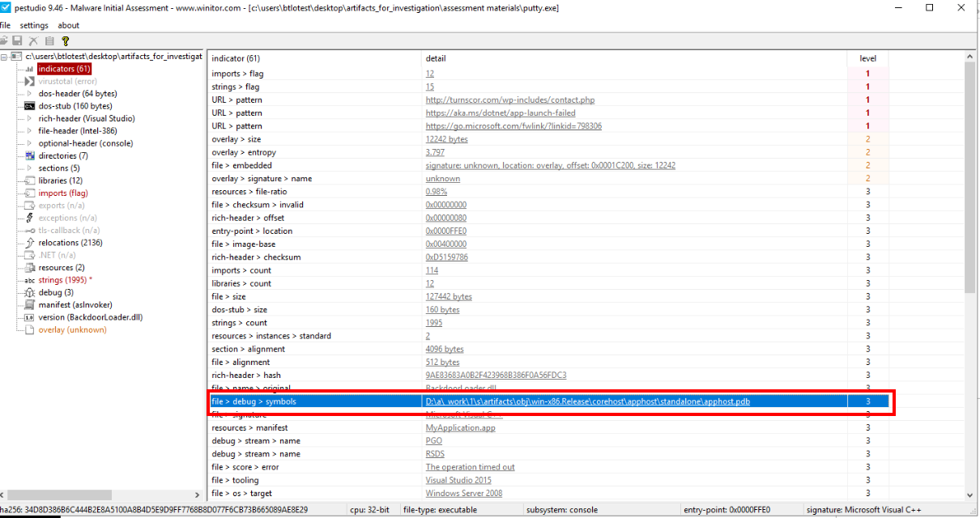Click the copy report toolbar icon
Screen dimensions: 980x518
coord(49,40)
